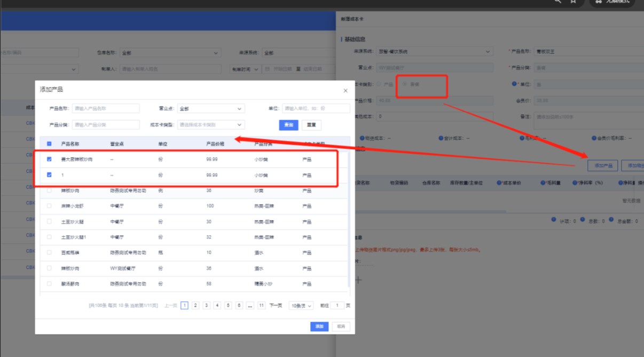Click the dialog table vertical scrollbar

[x=349, y=219]
